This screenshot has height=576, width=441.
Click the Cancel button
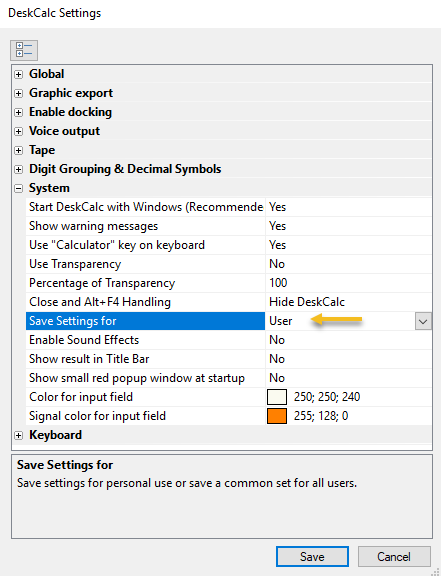tap(394, 557)
